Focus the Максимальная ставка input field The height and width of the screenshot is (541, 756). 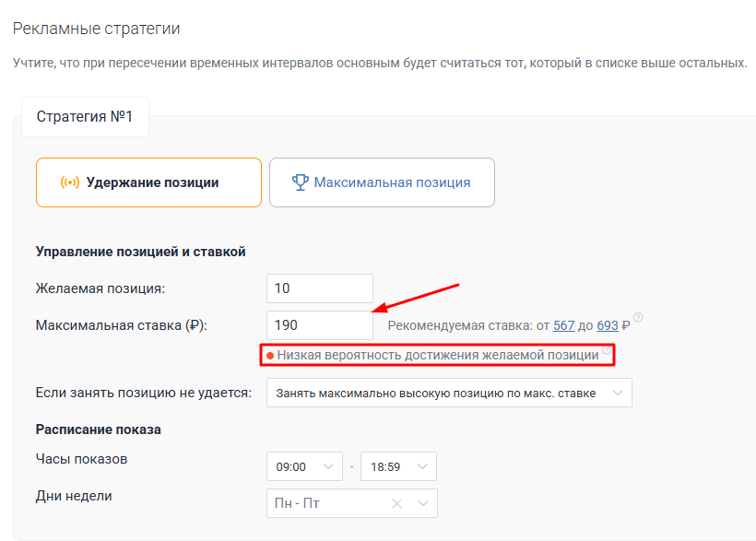click(x=320, y=325)
